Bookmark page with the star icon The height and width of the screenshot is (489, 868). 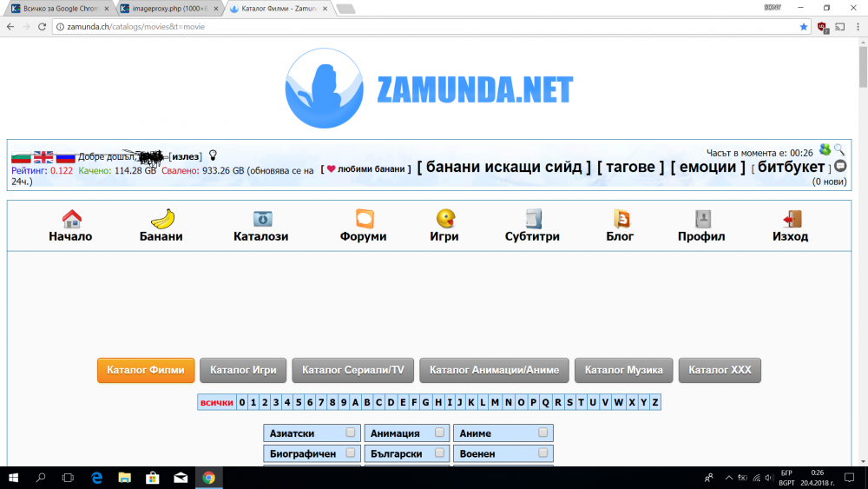[804, 27]
